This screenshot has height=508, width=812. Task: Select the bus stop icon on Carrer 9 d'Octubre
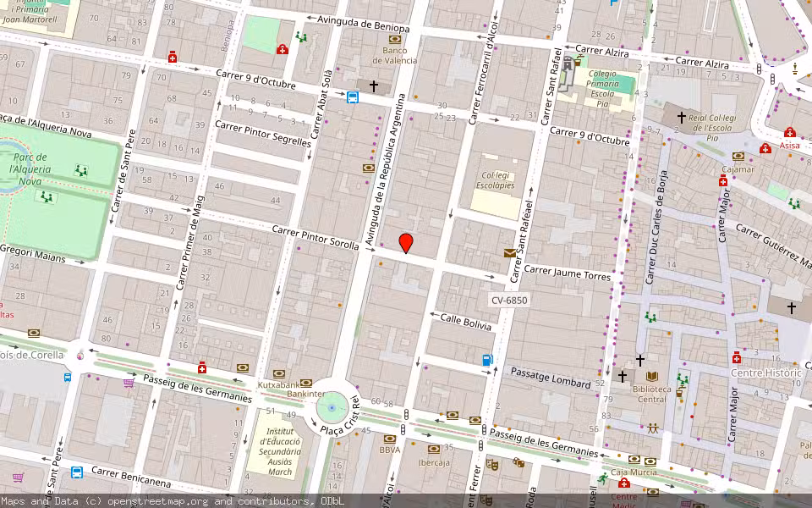(x=352, y=98)
